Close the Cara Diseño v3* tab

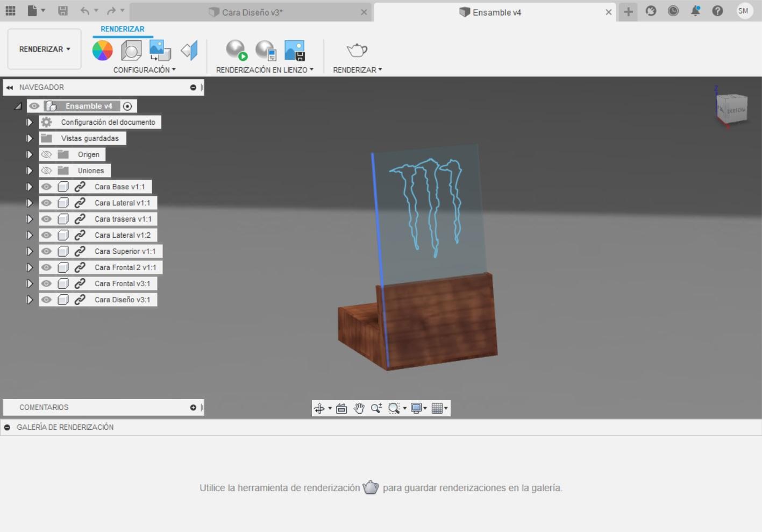[x=364, y=12]
